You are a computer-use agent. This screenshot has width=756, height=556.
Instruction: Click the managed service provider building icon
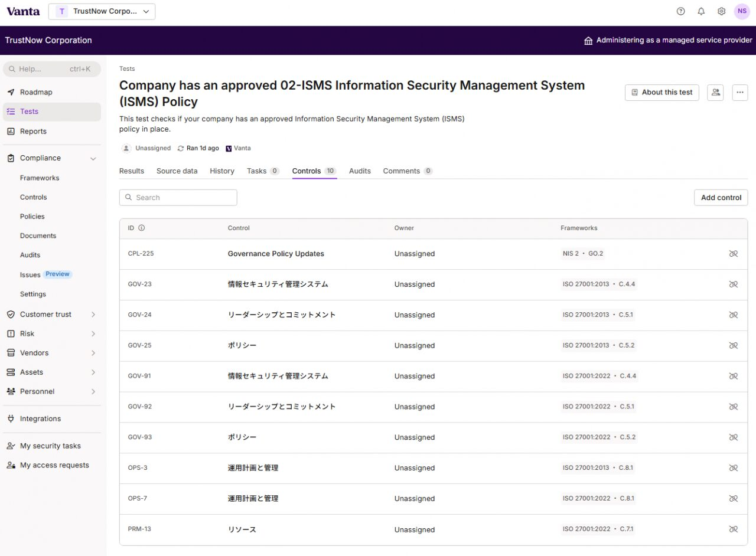pos(588,41)
